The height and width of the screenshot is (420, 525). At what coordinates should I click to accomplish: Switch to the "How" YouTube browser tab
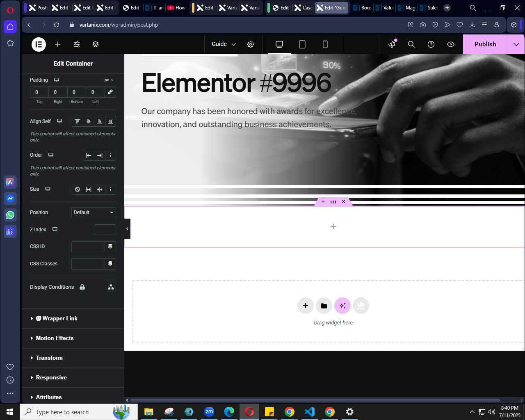click(x=176, y=7)
